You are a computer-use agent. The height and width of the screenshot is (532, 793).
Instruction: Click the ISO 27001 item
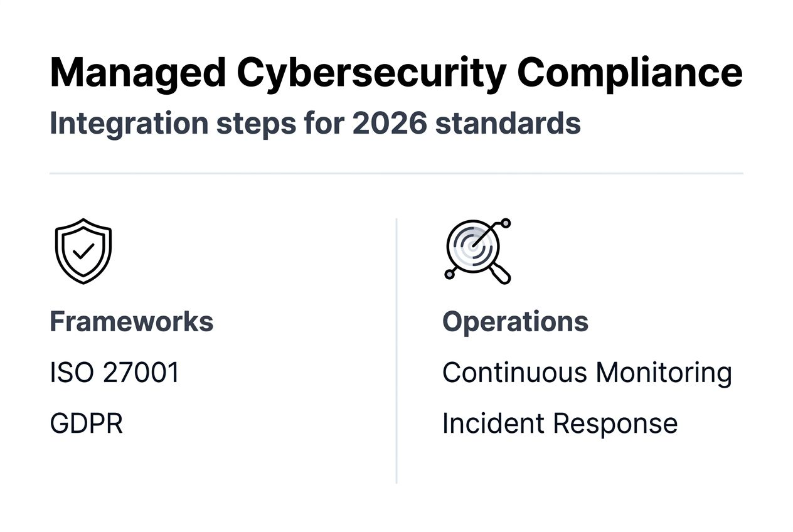click(115, 373)
